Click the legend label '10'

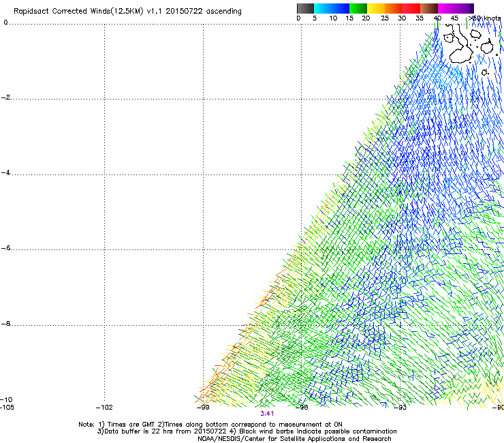tap(333, 18)
